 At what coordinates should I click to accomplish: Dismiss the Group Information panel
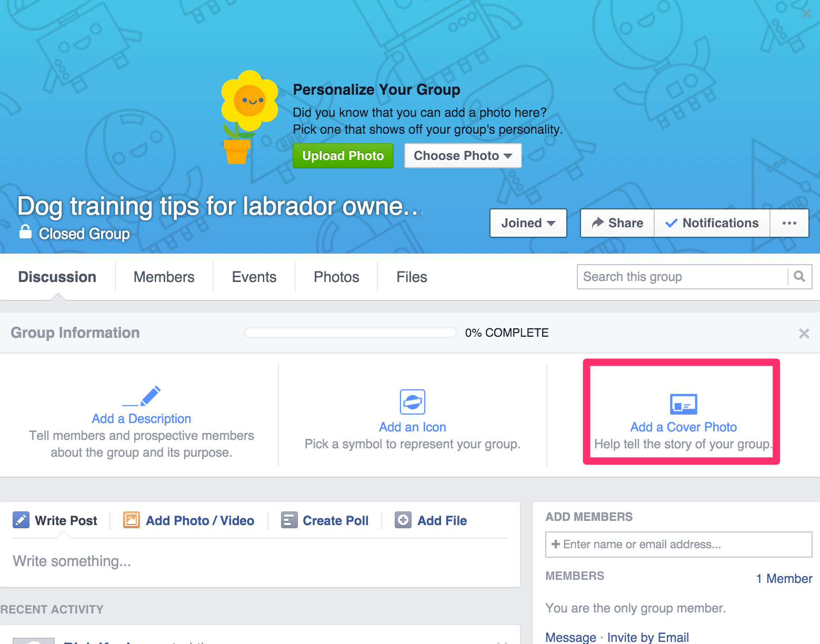pyautogui.click(x=804, y=333)
